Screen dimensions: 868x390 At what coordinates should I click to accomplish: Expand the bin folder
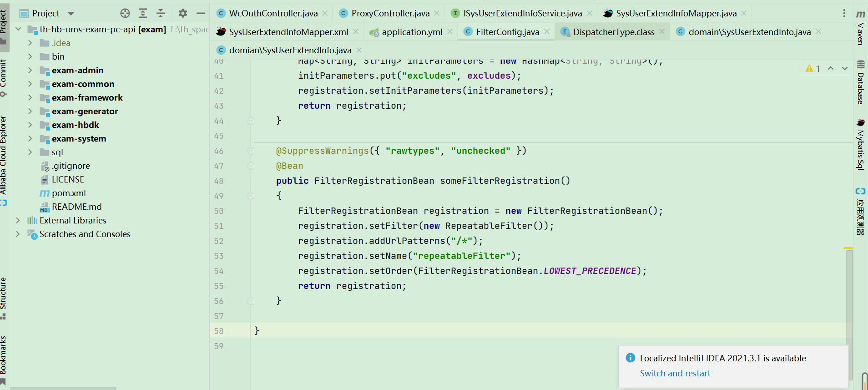pos(30,56)
